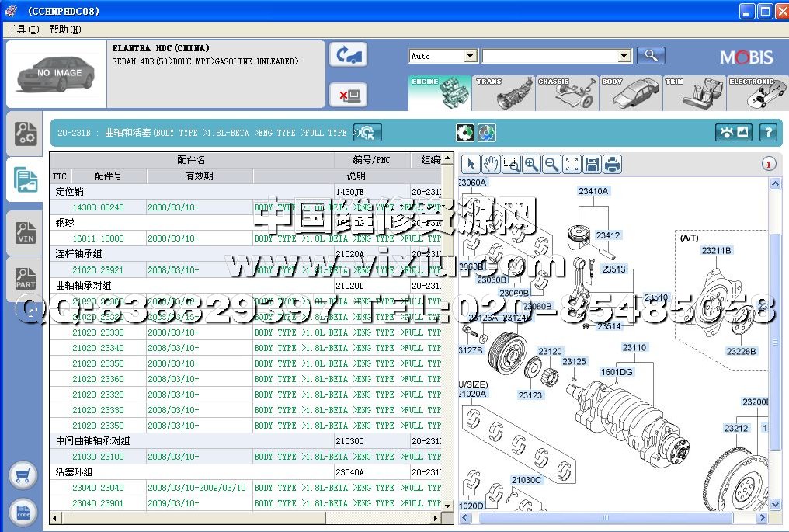
Task: Click the zoom out magnifier icon
Action: (x=551, y=164)
